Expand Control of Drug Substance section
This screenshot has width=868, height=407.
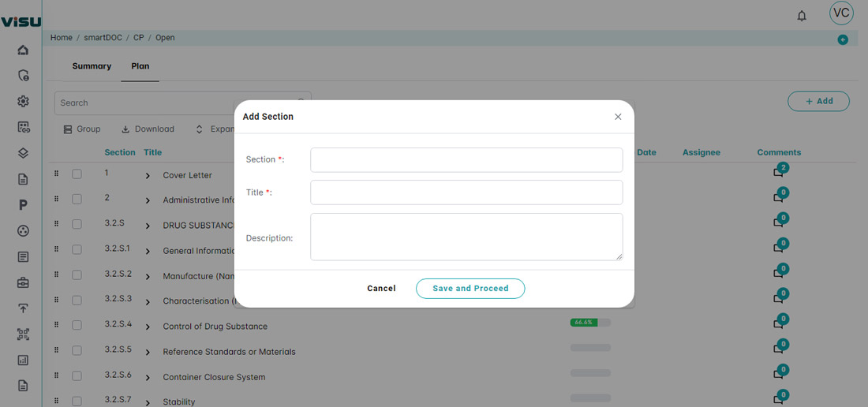(148, 327)
